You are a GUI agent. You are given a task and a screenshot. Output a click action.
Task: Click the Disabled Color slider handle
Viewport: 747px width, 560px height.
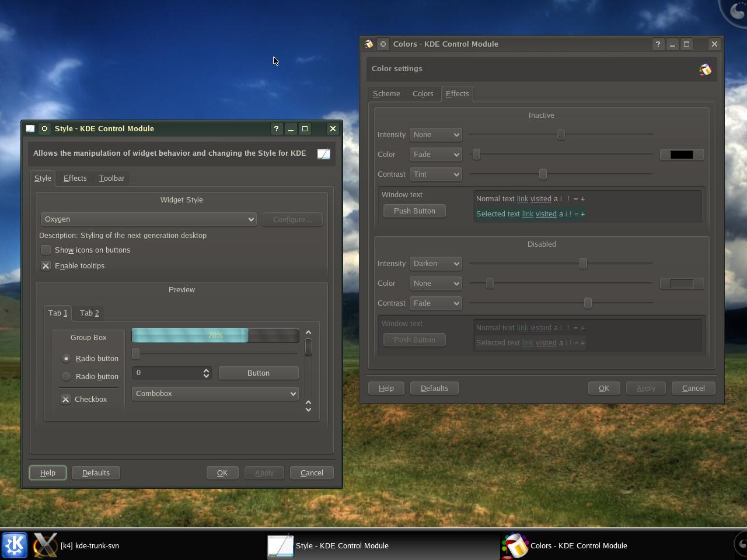[490, 283]
